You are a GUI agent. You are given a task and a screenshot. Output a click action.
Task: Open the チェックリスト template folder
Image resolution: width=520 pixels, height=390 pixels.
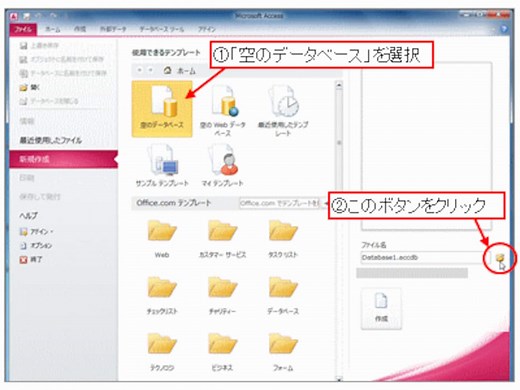[x=162, y=296]
